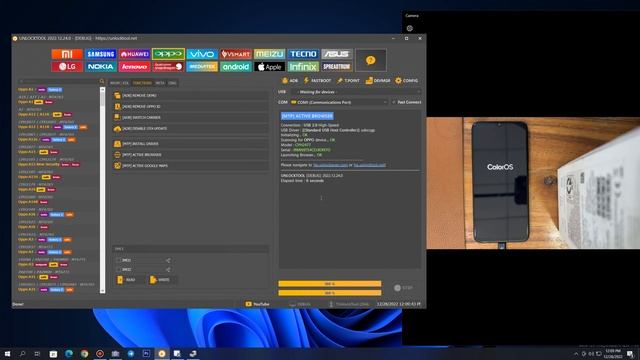Open the Fastboot tool
The height and width of the screenshot is (360, 640).
pyautogui.click(x=317, y=81)
